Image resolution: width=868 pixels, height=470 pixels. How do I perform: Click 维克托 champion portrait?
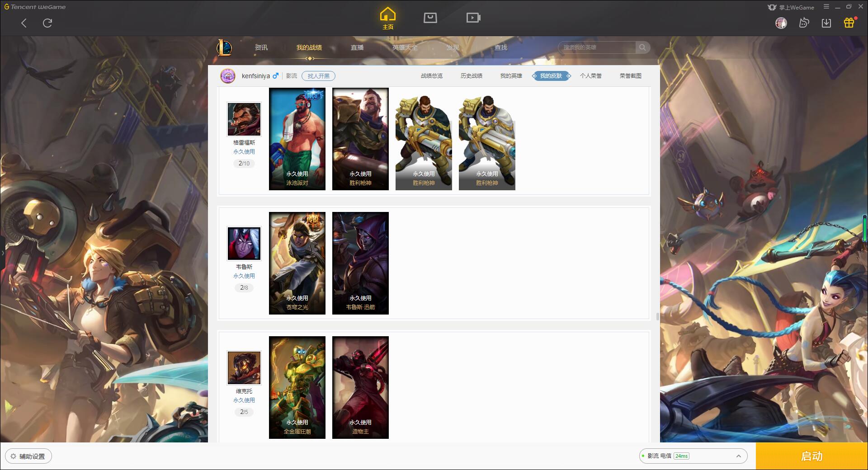[244, 368]
